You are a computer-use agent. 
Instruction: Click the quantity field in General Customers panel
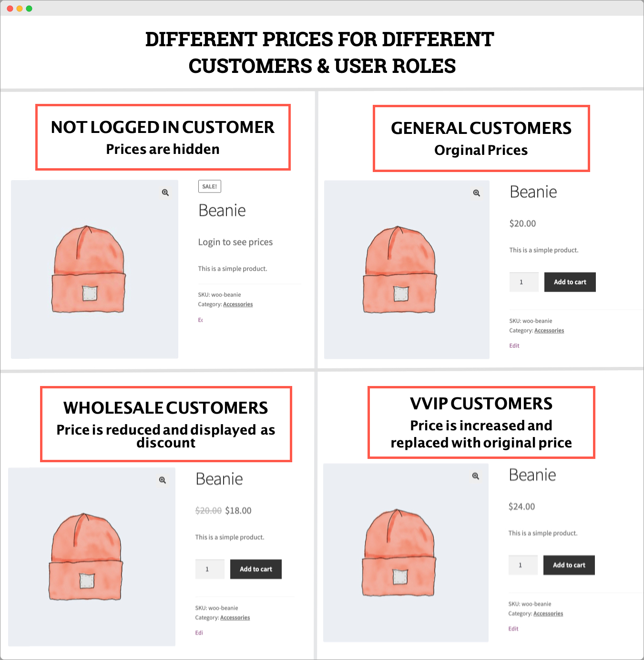coord(523,282)
